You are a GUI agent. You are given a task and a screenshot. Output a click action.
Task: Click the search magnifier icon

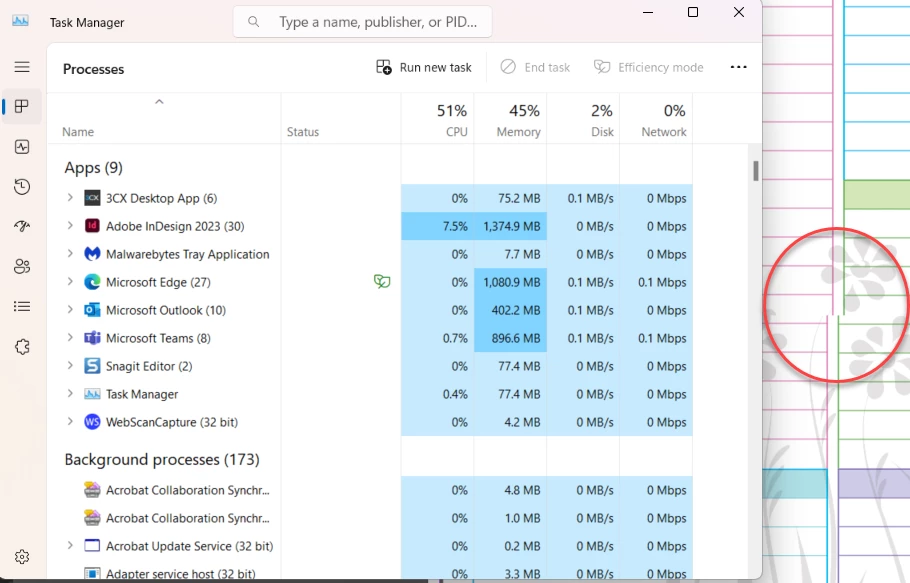(254, 22)
